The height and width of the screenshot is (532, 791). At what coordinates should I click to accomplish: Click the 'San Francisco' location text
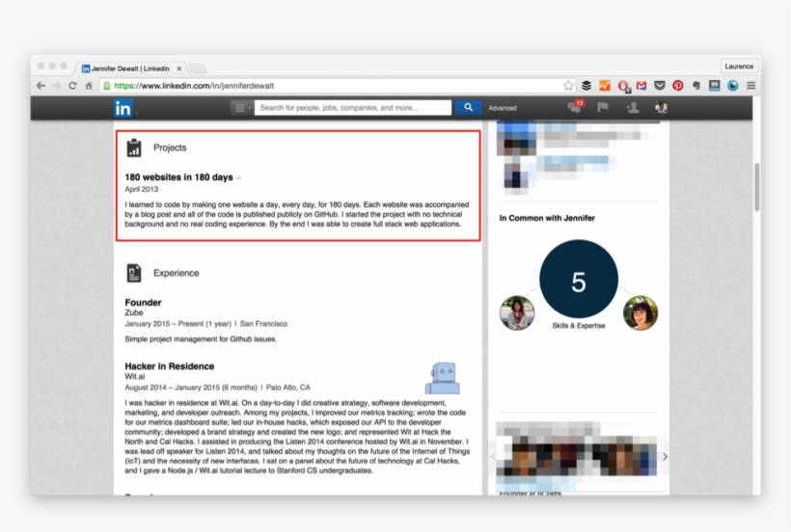tap(263, 324)
